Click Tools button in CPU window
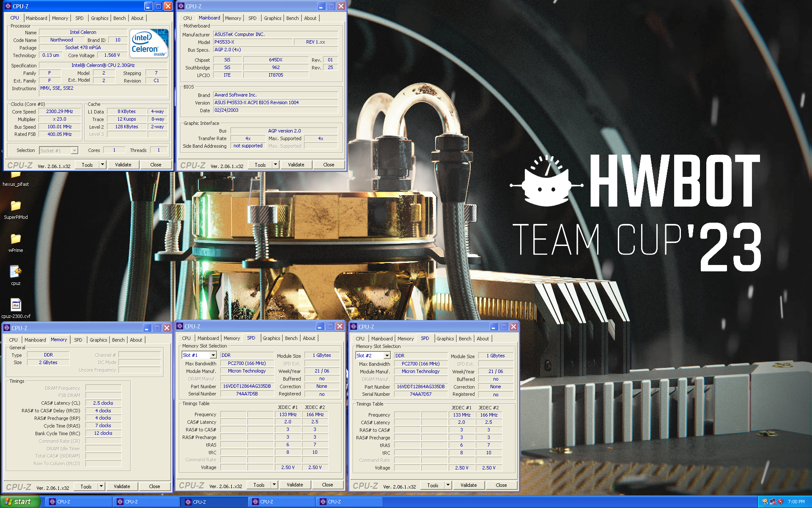The height and width of the screenshot is (508, 812). point(88,165)
